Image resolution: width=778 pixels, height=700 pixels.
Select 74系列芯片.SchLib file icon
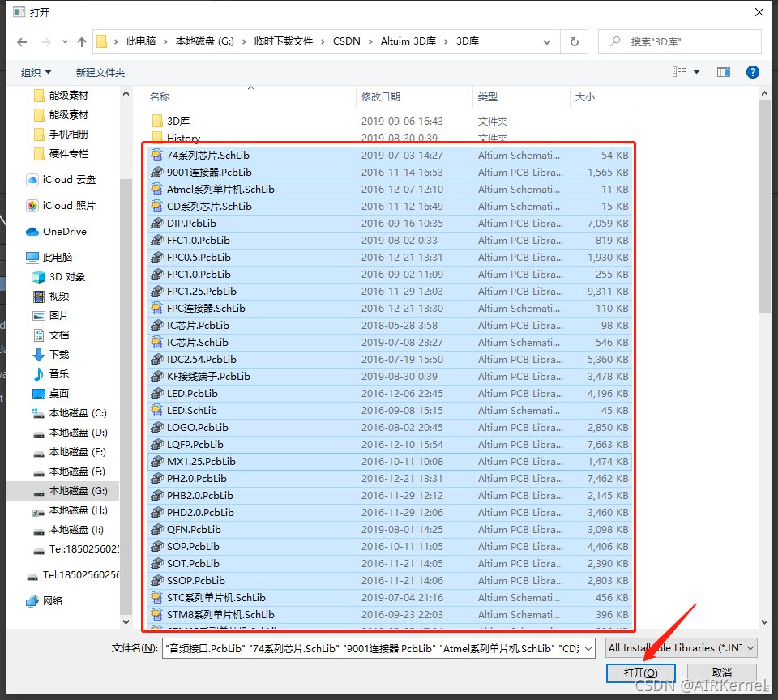coord(156,156)
